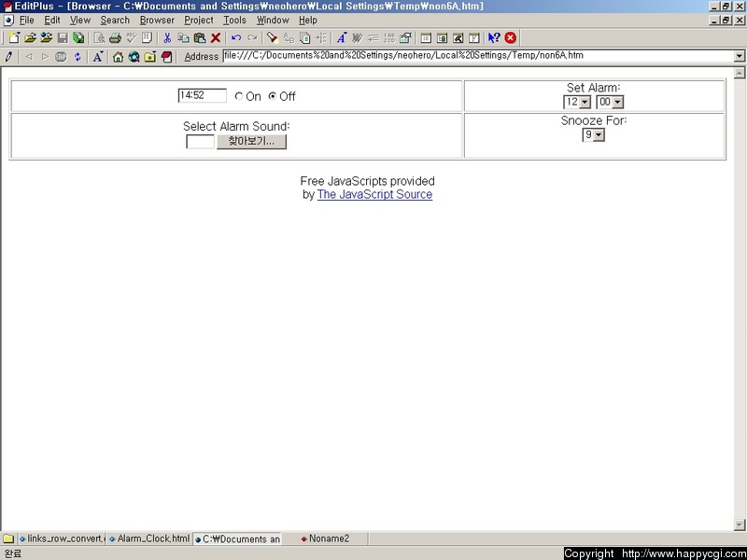The height and width of the screenshot is (560, 747).
Task: Click the red EditPlus icon in browser toolbar
Action: pyautogui.click(x=166, y=57)
